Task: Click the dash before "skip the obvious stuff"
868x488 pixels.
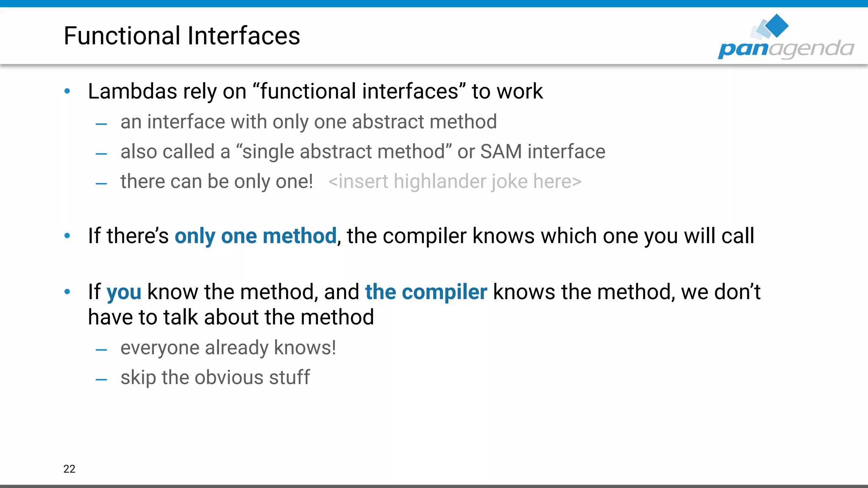Action: pos(101,380)
